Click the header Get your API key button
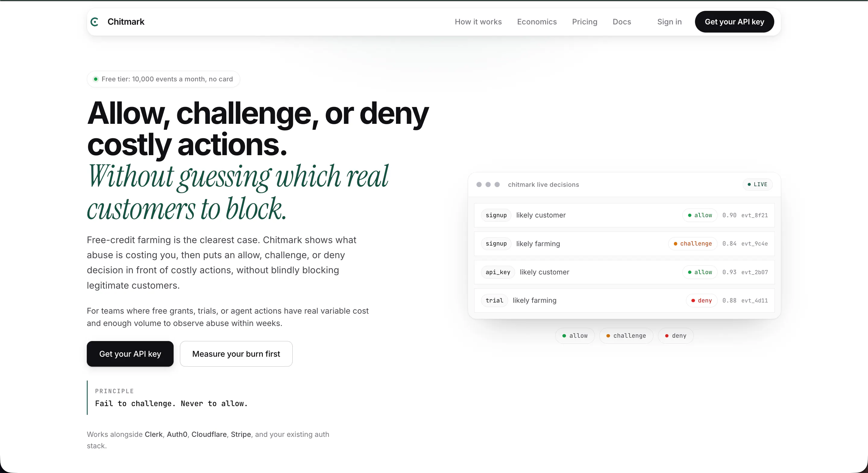Viewport: 868px width, 473px height. (x=734, y=22)
